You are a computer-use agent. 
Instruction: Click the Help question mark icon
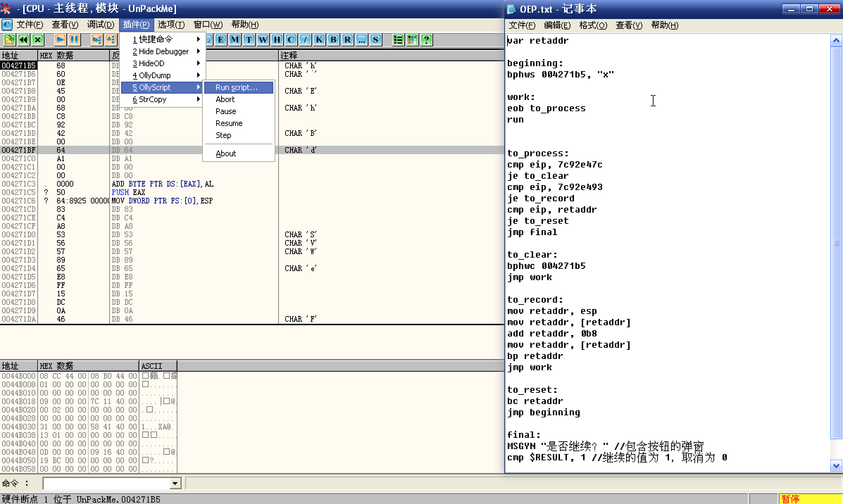pos(426,40)
